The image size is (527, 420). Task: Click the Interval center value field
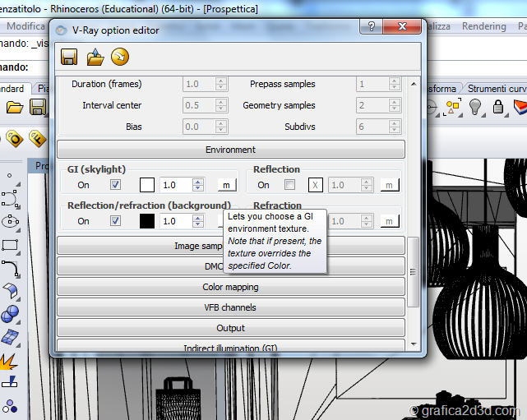click(199, 105)
